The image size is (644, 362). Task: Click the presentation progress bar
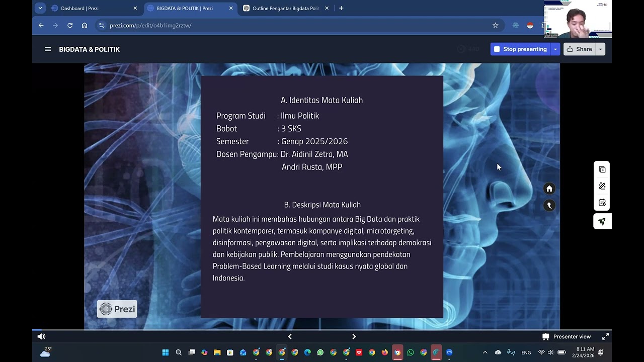click(322, 330)
